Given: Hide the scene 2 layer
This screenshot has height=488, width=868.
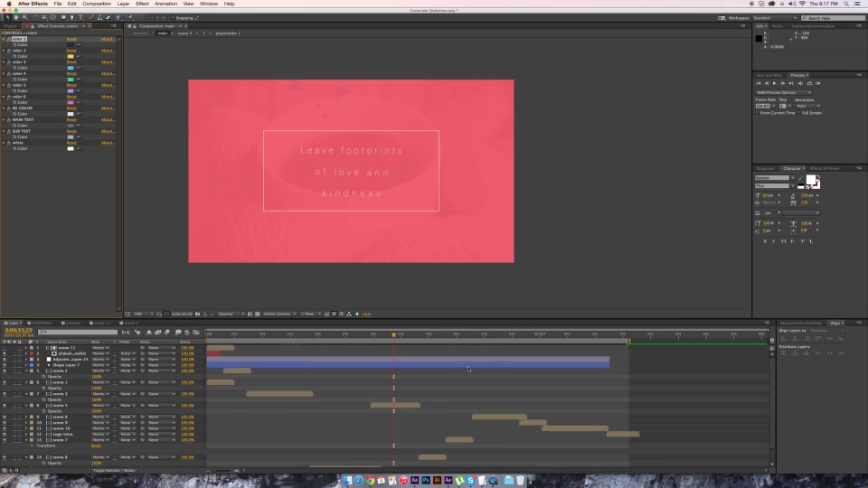Looking at the screenshot, I should click(5, 371).
